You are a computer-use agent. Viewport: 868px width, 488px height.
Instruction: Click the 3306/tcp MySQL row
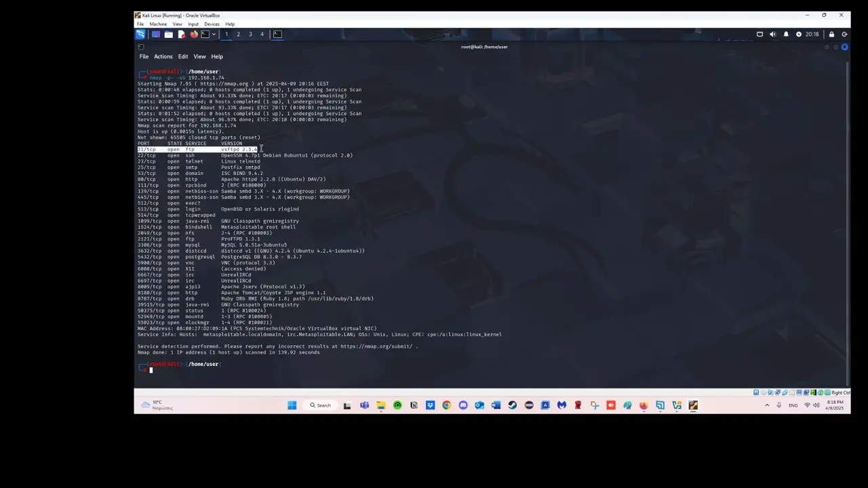pos(212,245)
